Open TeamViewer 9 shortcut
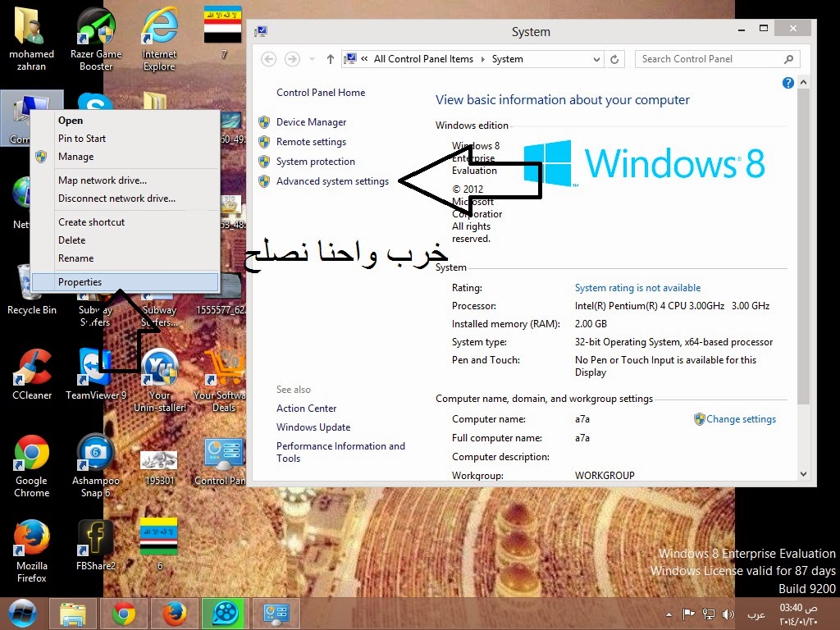This screenshot has height=630, width=840. click(96, 374)
